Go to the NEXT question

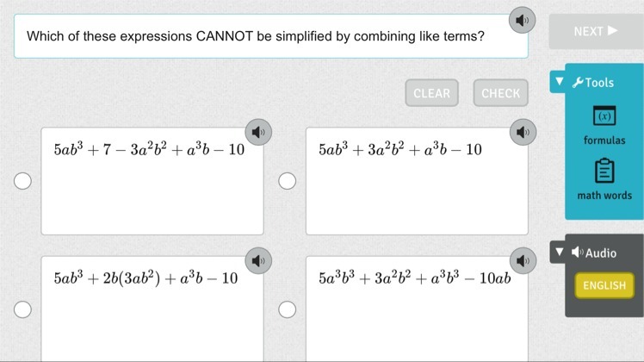coord(595,31)
